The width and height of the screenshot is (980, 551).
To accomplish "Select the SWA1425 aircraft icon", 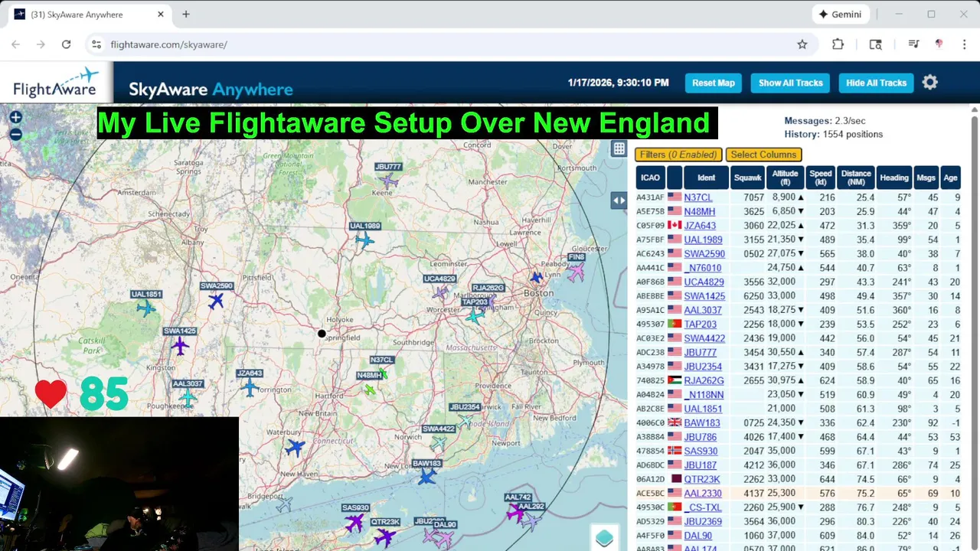I will (180, 346).
